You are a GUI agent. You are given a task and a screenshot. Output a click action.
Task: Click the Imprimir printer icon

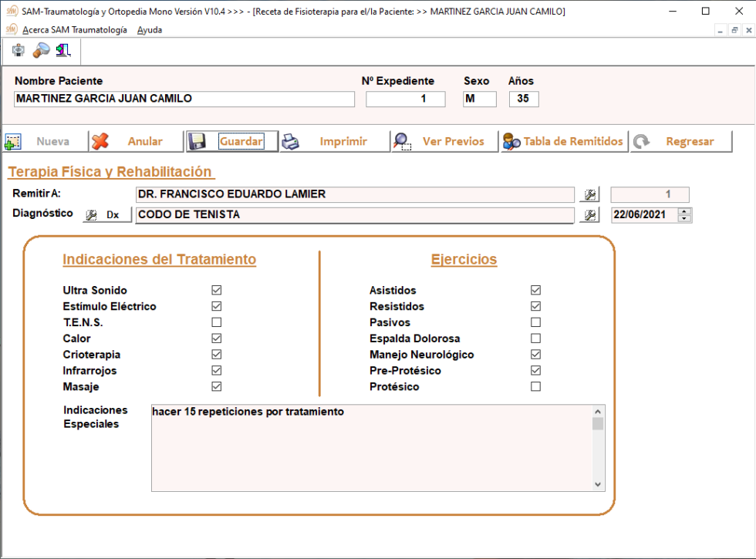[x=290, y=141]
